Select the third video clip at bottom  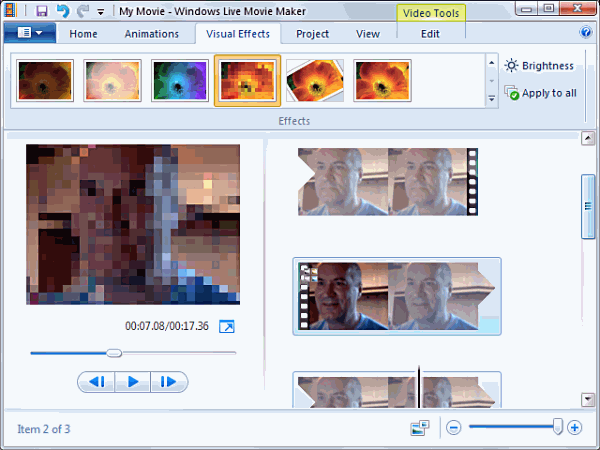[397, 390]
